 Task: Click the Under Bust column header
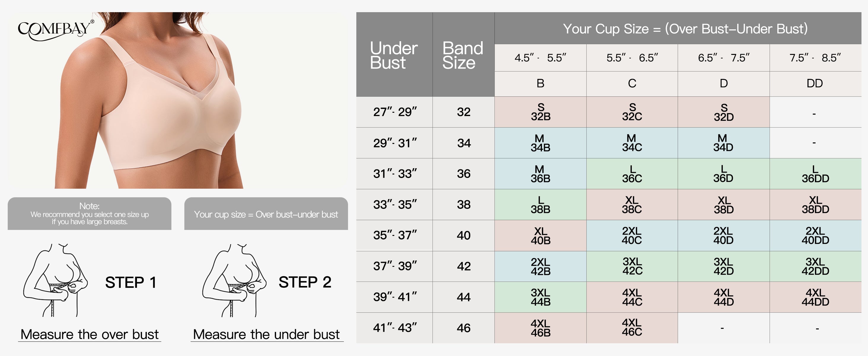394,55
